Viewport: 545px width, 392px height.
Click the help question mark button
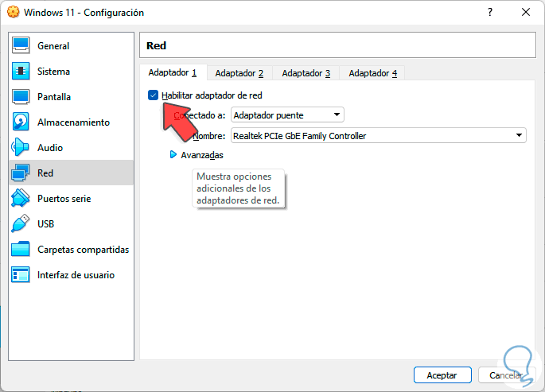(x=490, y=12)
